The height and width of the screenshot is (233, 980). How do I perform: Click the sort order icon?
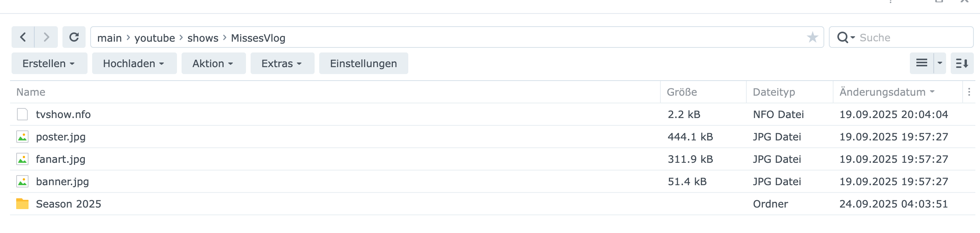click(x=962, y=63)
